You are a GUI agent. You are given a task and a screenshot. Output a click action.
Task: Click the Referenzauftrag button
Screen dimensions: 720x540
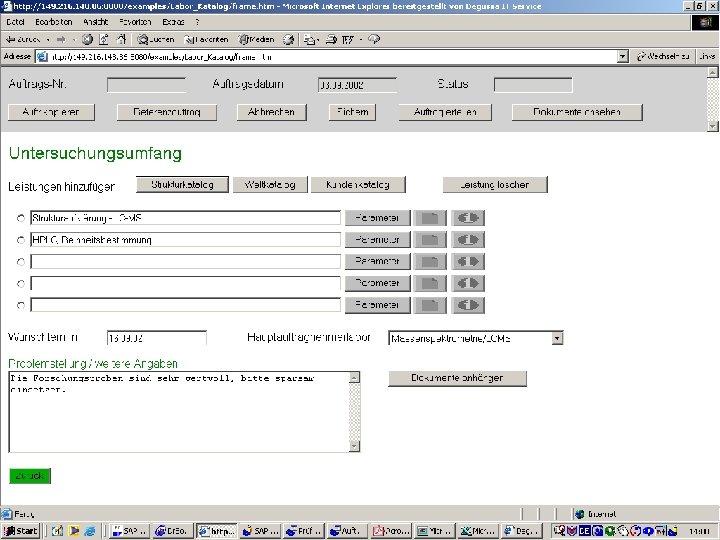point(167,112)
